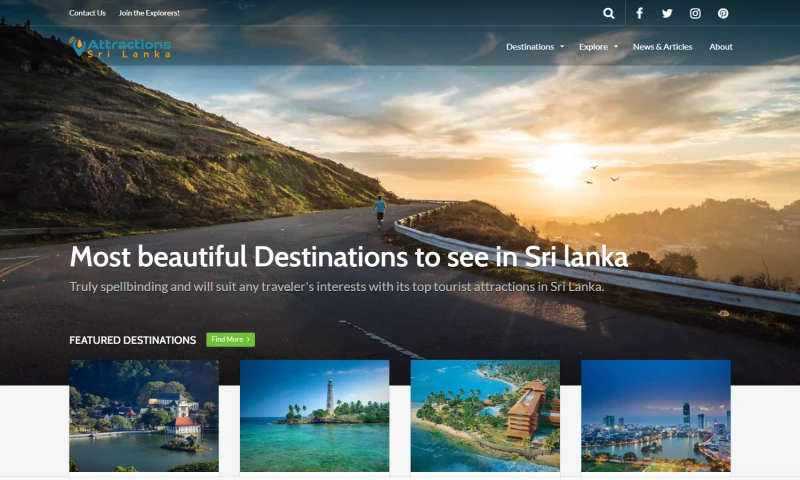Open the Pinterest icon

pos(723,13)
